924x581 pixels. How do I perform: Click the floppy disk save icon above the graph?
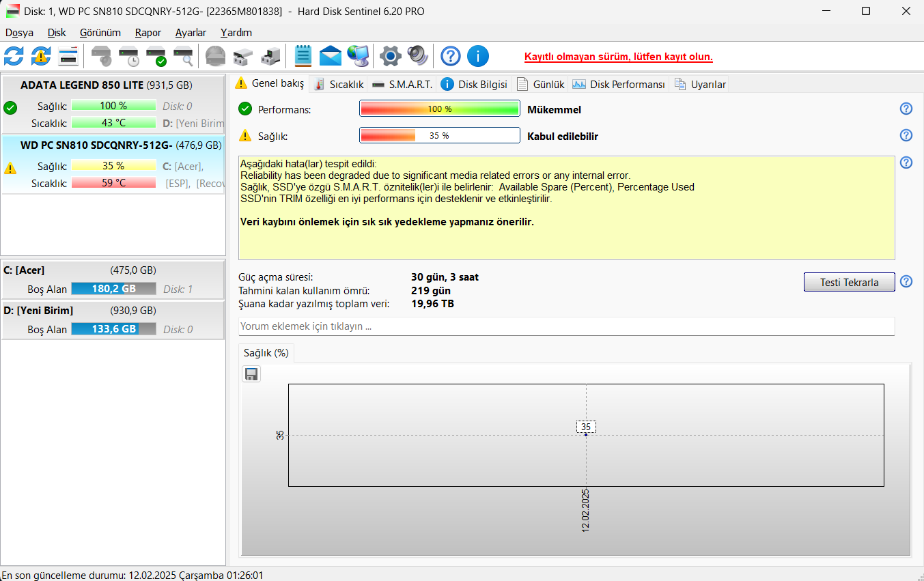[252, 373]
